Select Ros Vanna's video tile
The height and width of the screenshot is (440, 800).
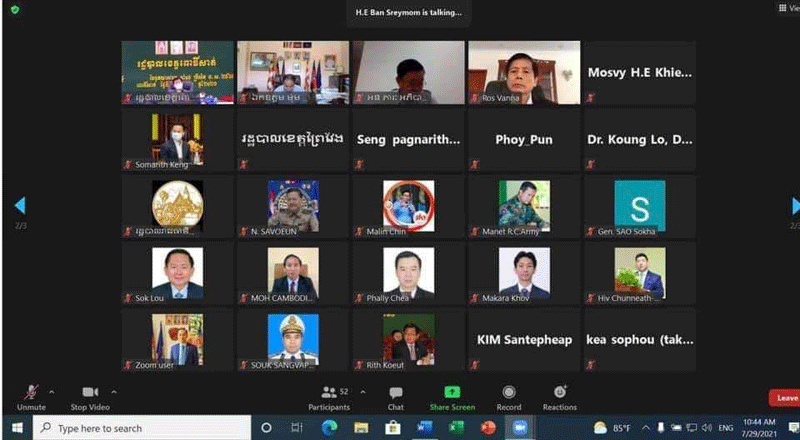pos(525,72)
